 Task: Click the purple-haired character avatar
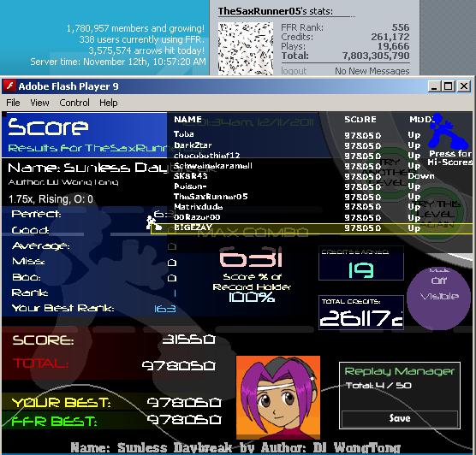point(278,398)
